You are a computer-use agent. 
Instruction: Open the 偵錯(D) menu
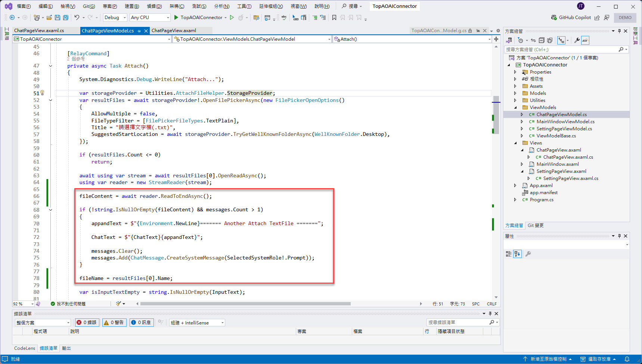[154, 6]
